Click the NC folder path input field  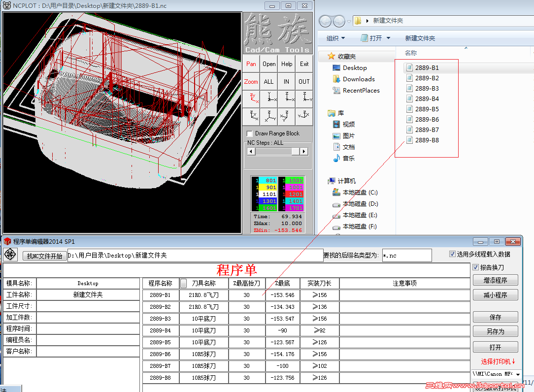tap(195, 256)
